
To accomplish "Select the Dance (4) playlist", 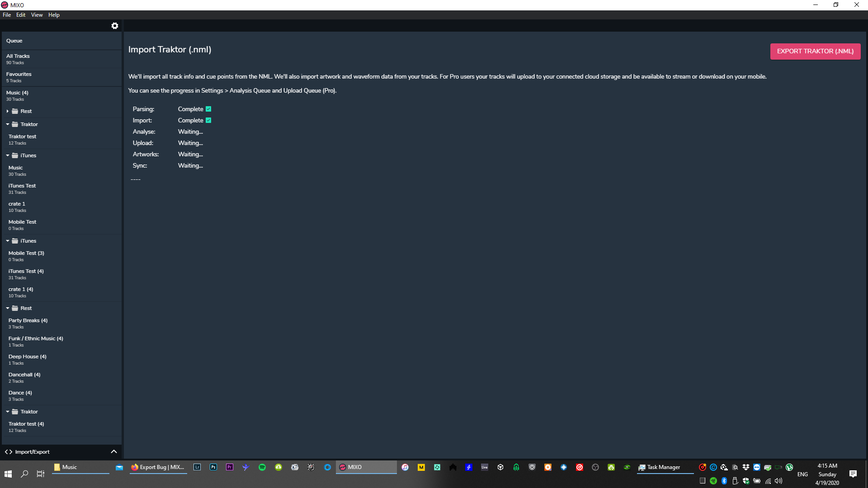I will tap(61, 396).
